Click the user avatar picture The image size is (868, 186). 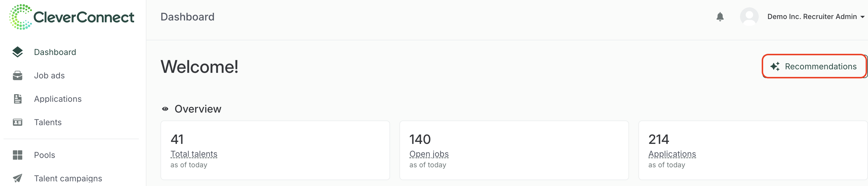[x=749, y=17]
